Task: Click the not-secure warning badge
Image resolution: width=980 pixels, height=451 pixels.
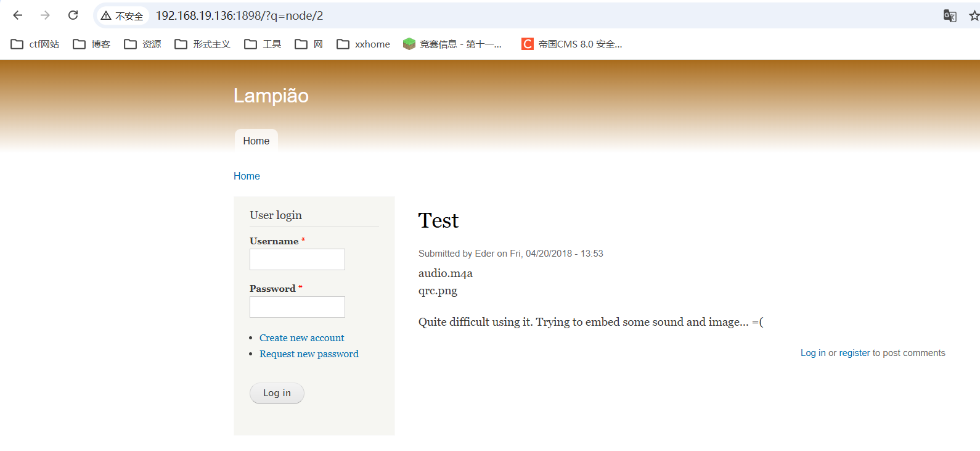Action: 123,16
